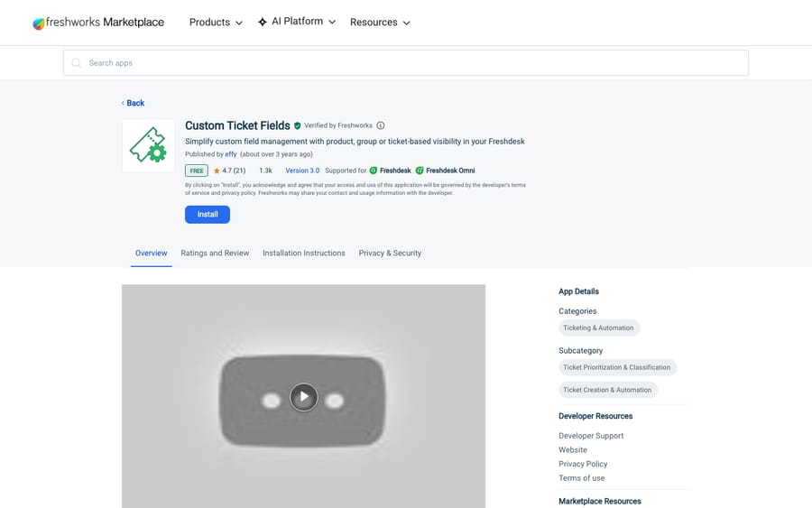812x508 pixels.
Task: Click the Freshdesk Omni product icon
Action: 420,171
